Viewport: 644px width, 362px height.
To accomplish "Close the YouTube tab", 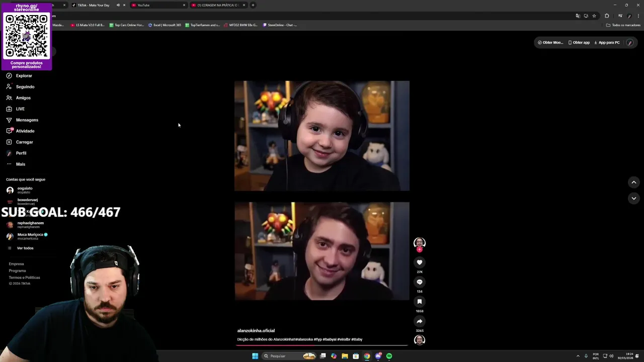I will 184,5.
